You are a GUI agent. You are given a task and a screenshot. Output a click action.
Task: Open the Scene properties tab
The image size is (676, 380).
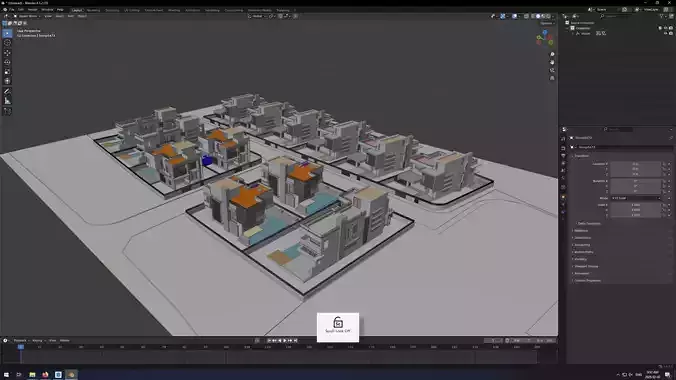click(563, 171)
